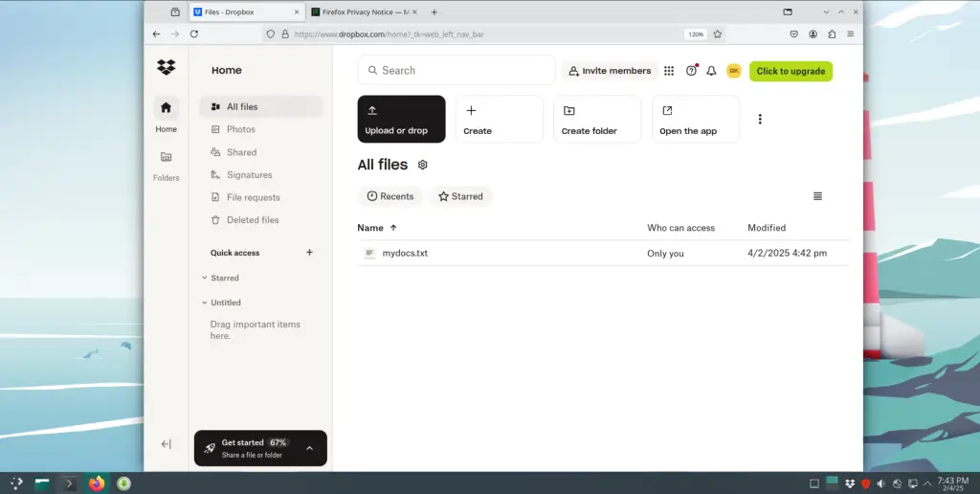Filter by Starred chip
Image resolution: width=980 pixels, height=494 pixels.
[x=460, y=196]
